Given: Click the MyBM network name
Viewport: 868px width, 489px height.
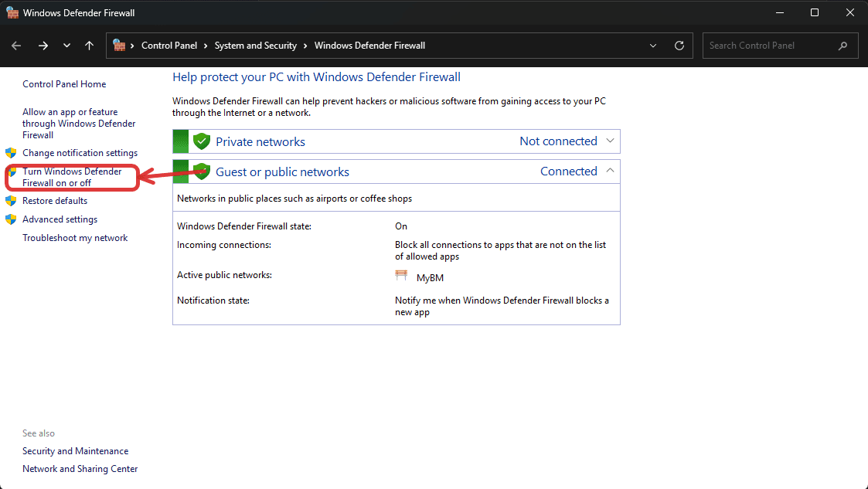Looking at the screenshot, I should [430, 278].
